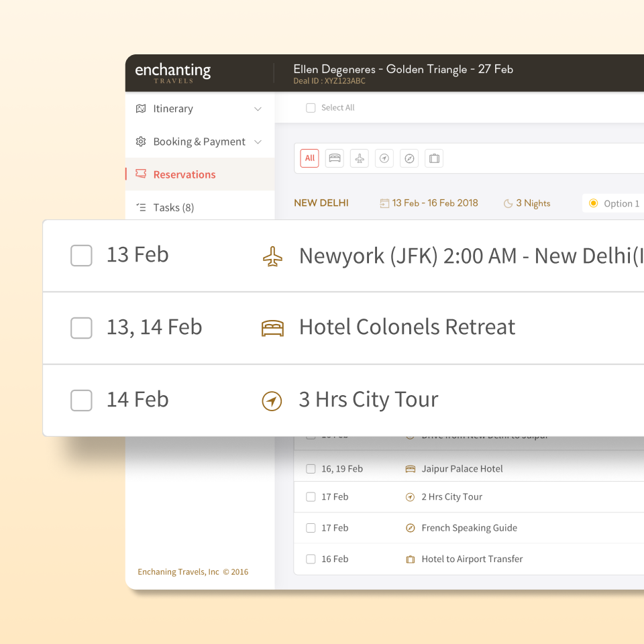
Task: Select the transfers briefcase filter icon
Action: 434,158
